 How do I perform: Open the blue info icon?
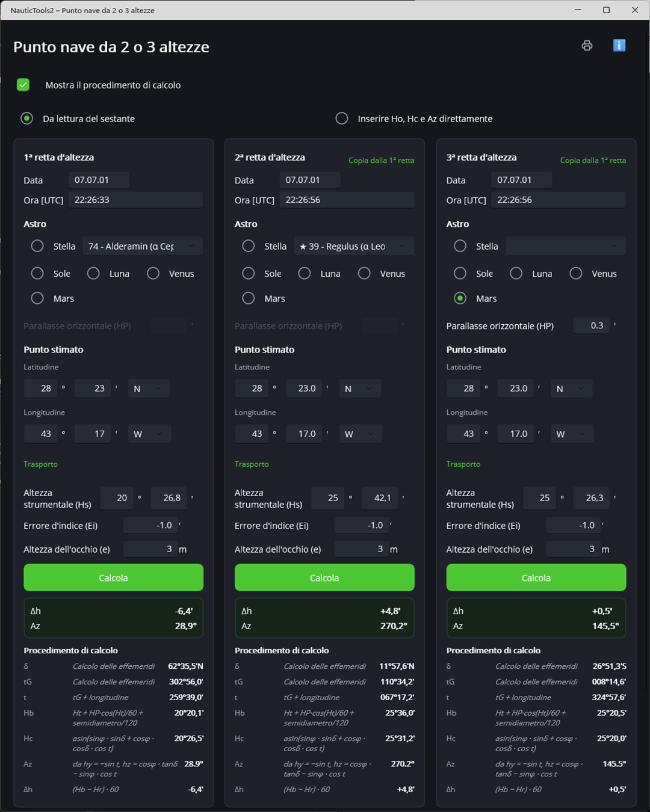[619, 46]
